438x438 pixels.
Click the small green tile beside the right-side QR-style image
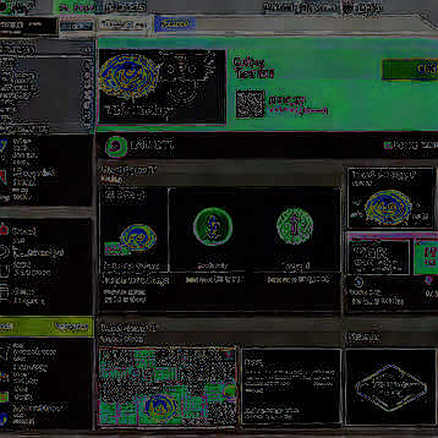click(x=427, y=256)
